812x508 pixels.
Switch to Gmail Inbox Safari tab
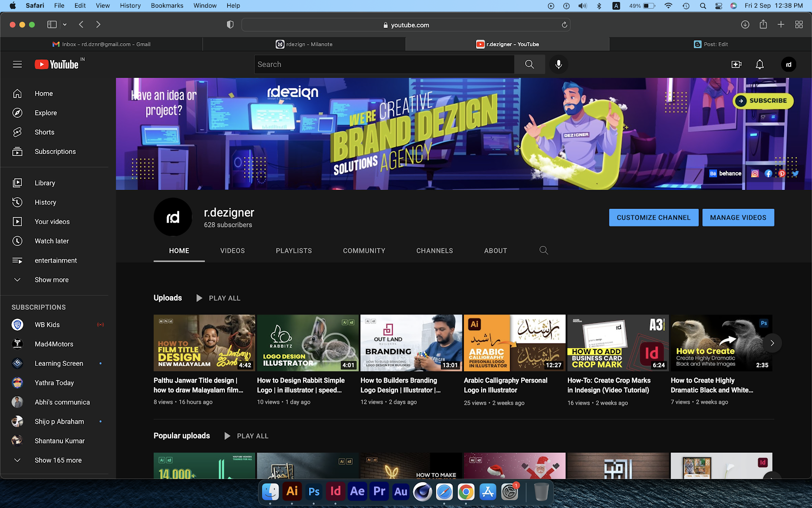point(101,44)
